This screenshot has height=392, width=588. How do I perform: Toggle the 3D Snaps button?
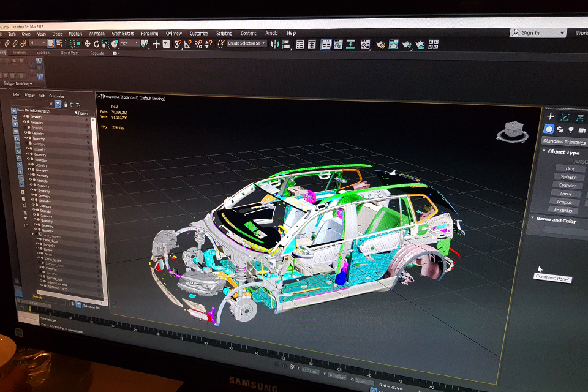177,44
